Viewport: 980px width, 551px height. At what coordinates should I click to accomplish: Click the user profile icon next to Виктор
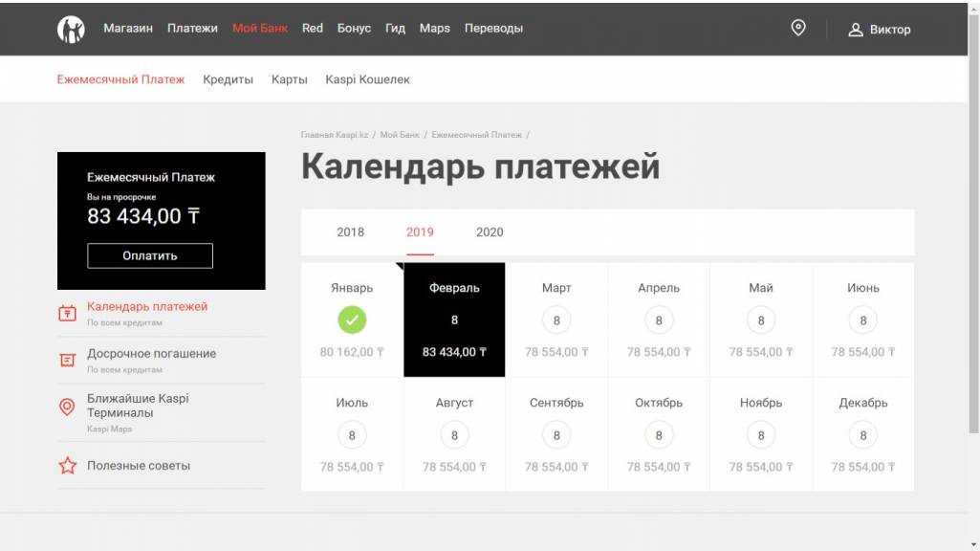click(x=856, y=30)
